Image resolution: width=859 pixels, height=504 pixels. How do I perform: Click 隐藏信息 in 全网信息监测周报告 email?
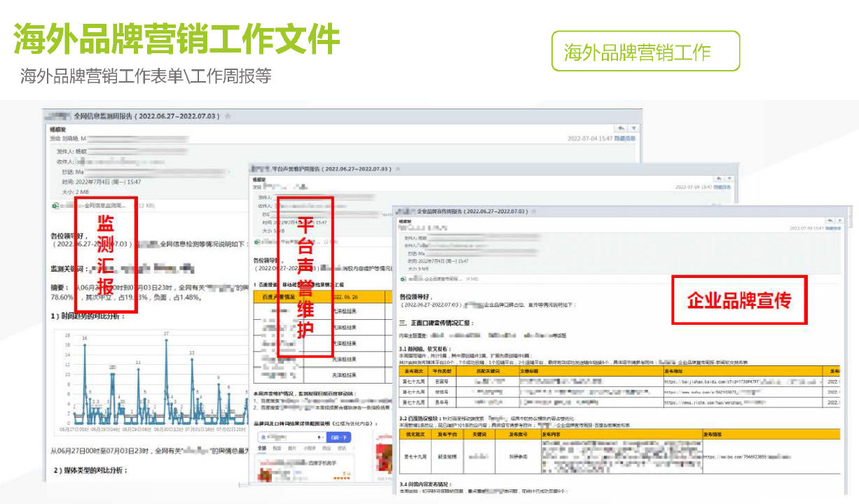[x=626, y=139]
